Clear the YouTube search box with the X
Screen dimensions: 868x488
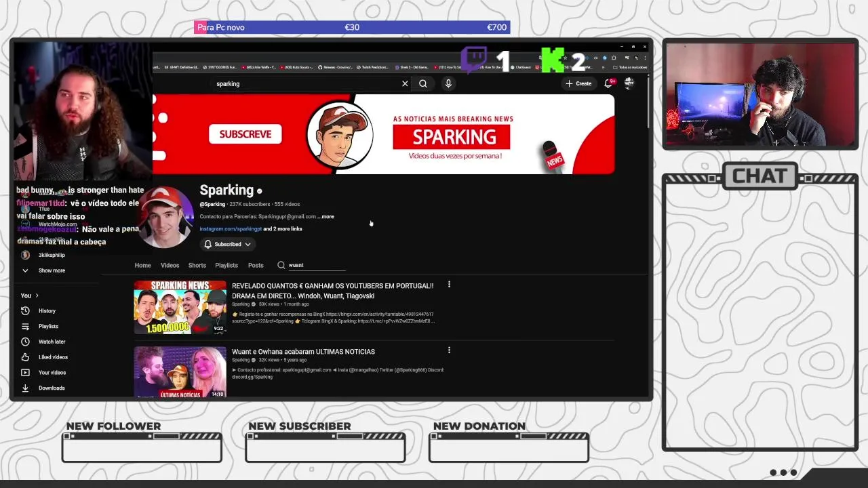coord(405,83)
